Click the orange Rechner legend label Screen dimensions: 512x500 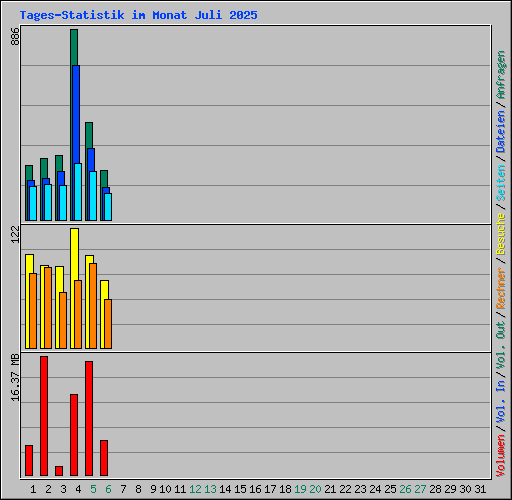501,288
